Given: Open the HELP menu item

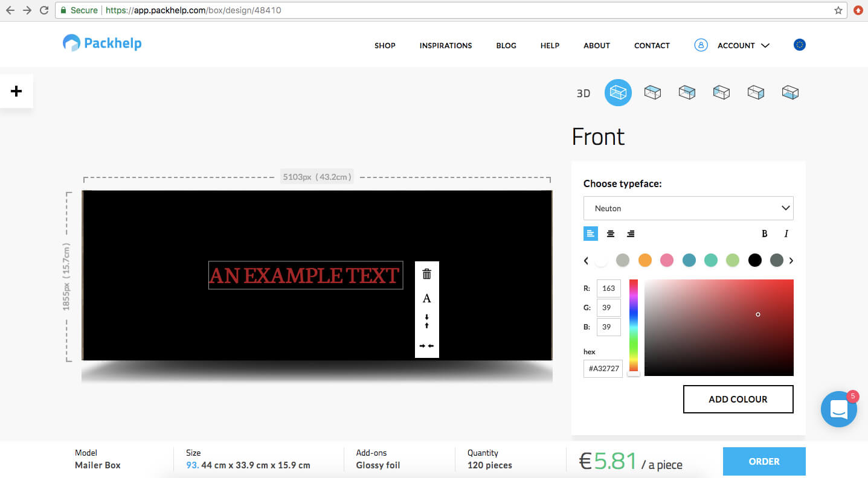Looking at the screenshot, I should [550, 45].
